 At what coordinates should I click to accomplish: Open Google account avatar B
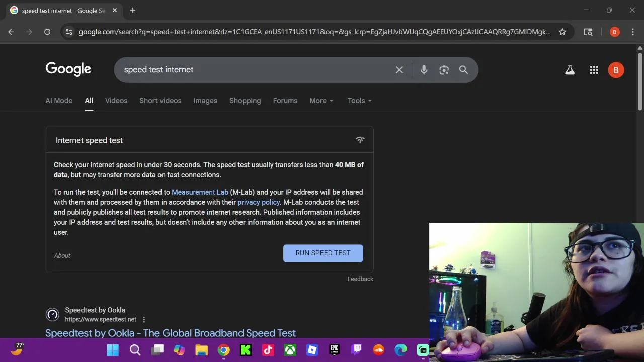tap(616, 70)
